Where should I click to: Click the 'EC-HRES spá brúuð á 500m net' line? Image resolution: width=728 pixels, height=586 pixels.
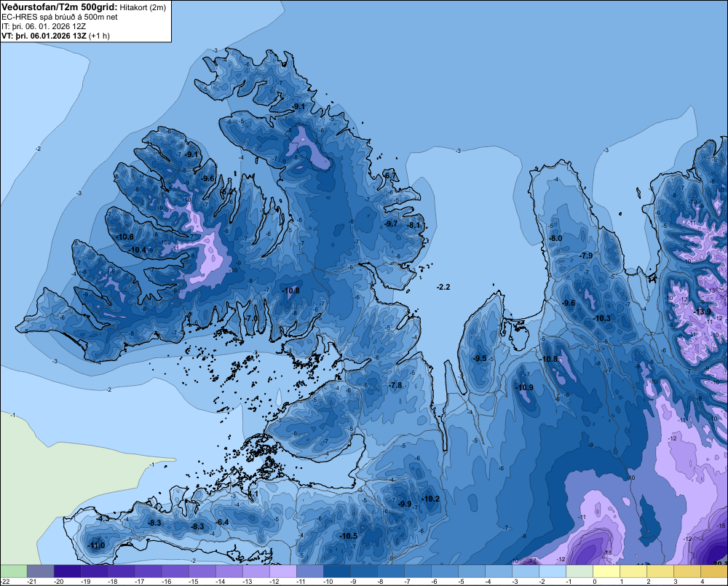60,17
